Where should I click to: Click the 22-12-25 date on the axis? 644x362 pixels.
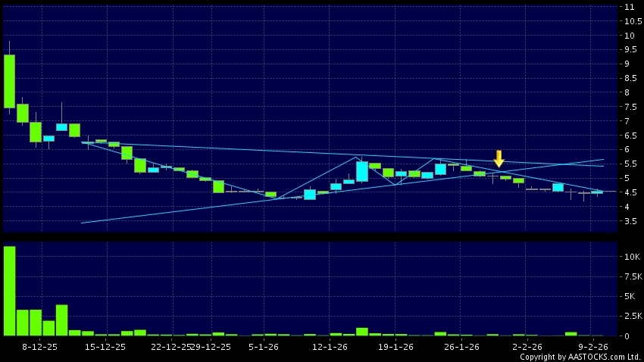(x=170, y=347)
